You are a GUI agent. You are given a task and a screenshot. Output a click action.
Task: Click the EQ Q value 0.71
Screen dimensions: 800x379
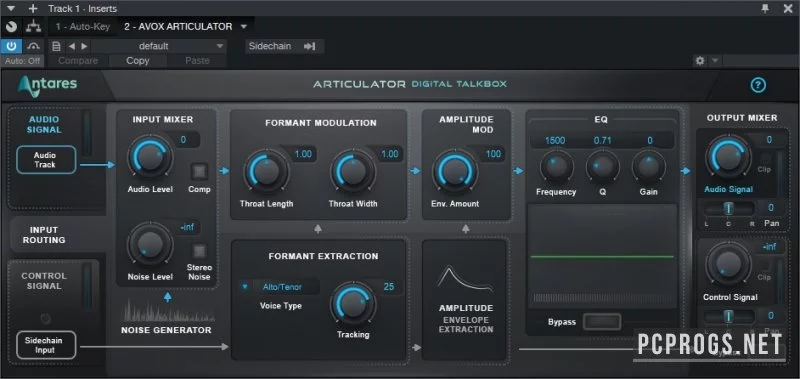pos(603,140)
